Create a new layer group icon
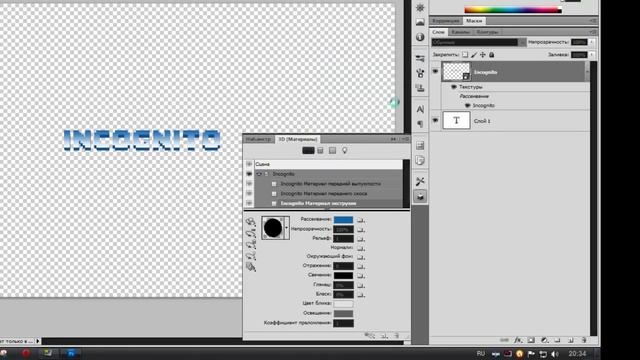 558,340
